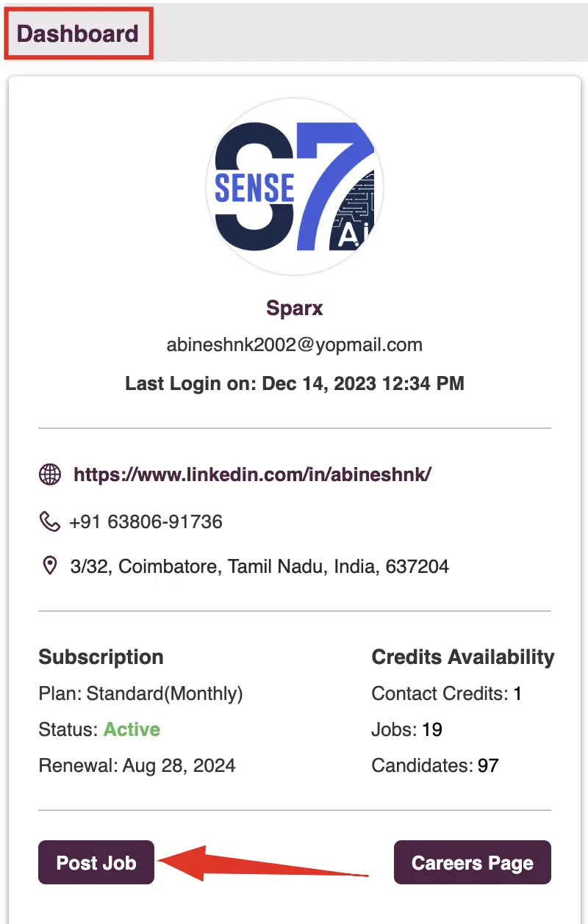Viewport: 588px width, 924px height.
Task: Click the Sparx company name
Action: [x=294, y=308]
